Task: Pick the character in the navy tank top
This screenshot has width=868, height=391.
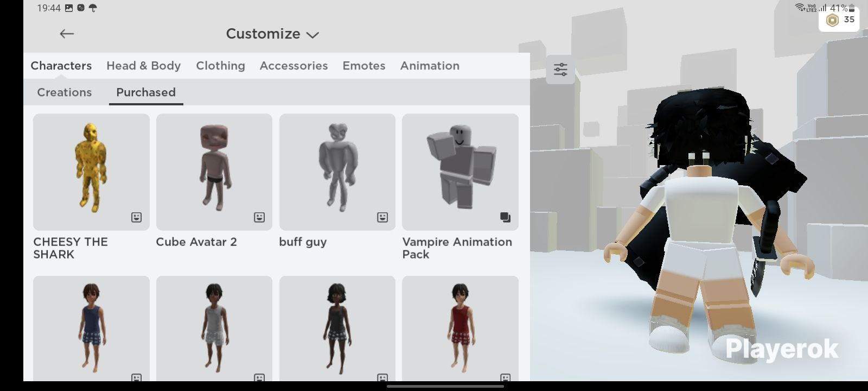Action: click(91, 329)
